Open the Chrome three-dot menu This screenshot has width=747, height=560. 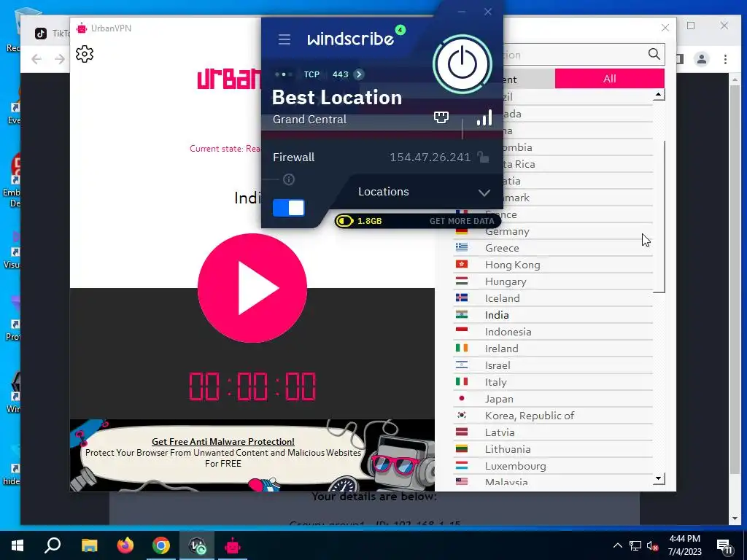(725, 59)
